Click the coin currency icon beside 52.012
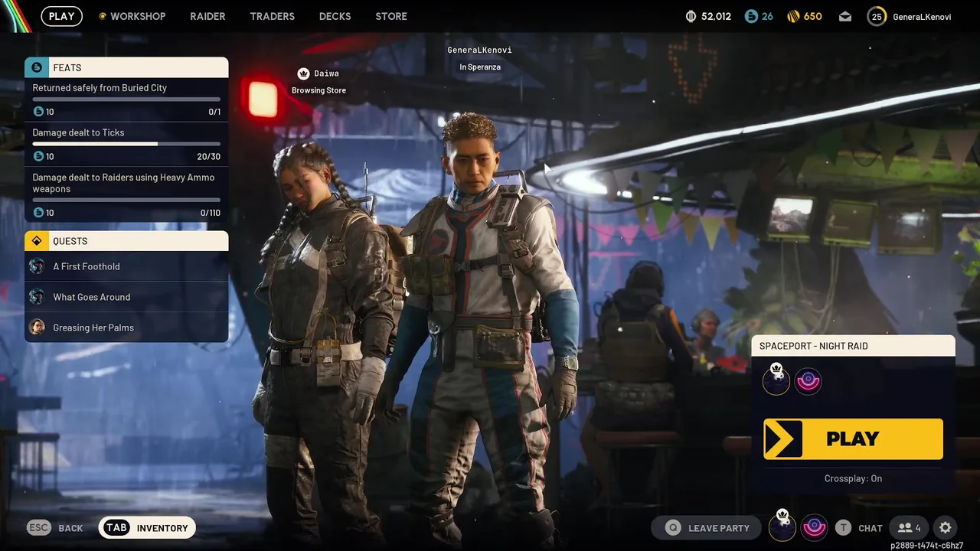980x551 pixels. coord(691,16)
